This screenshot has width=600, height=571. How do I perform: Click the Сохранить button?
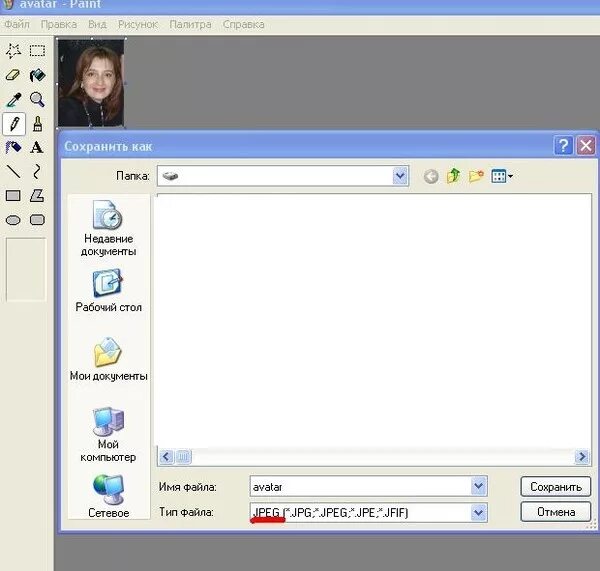tap(556, 486)
